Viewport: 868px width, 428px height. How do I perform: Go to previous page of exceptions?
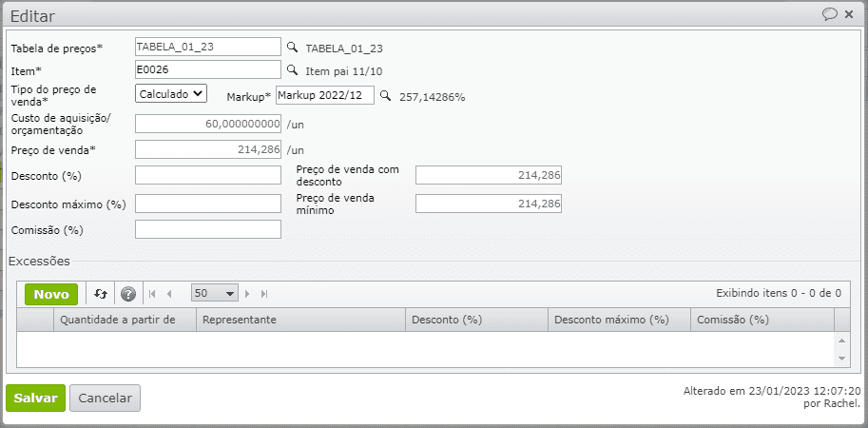coord(169,294)
